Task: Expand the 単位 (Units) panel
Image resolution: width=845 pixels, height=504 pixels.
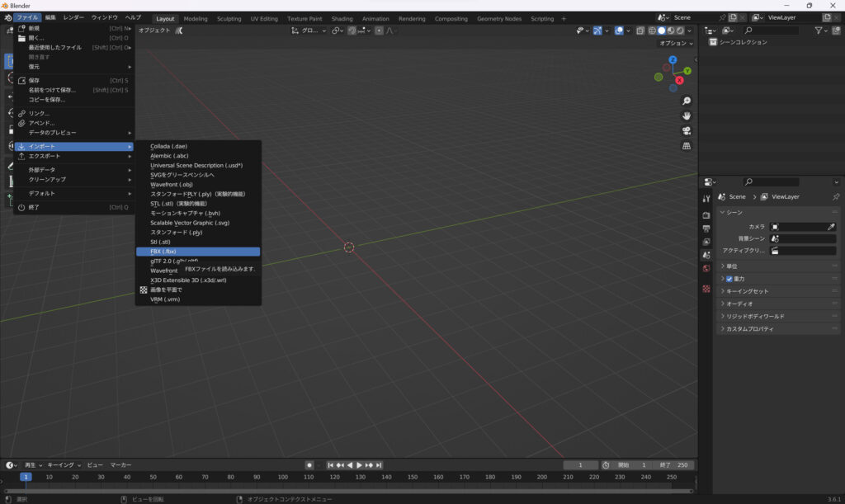Action: [x=731, y=266]
